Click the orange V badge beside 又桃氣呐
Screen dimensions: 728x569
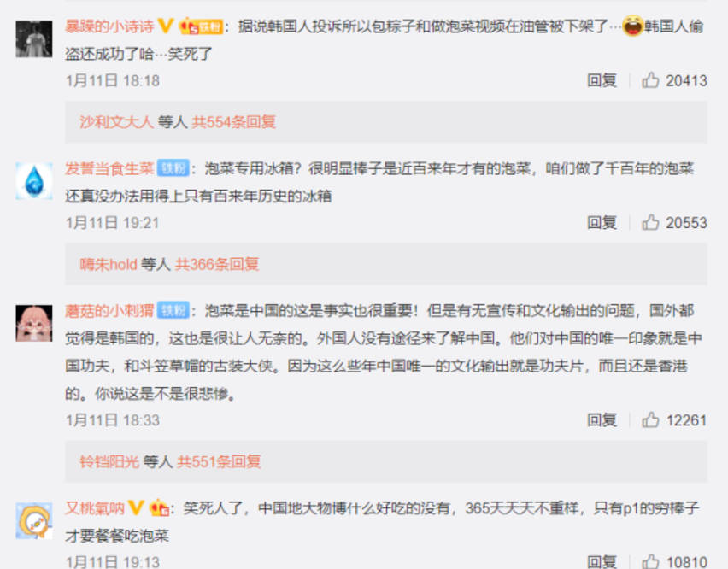136,507
